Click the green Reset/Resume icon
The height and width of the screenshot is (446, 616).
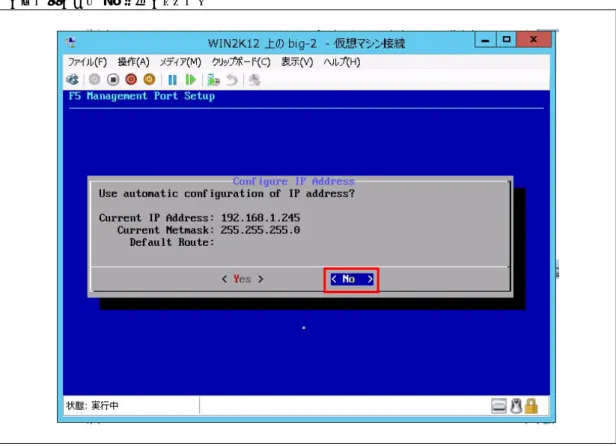pos(191,80)
